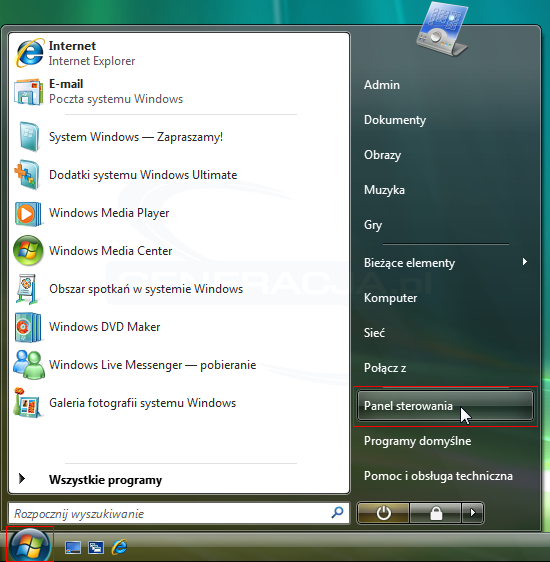Viewport: 550px width, 562px height.
Task: Click the Rozpocznij wyszukiwanie search field
Action: [178, 513]
